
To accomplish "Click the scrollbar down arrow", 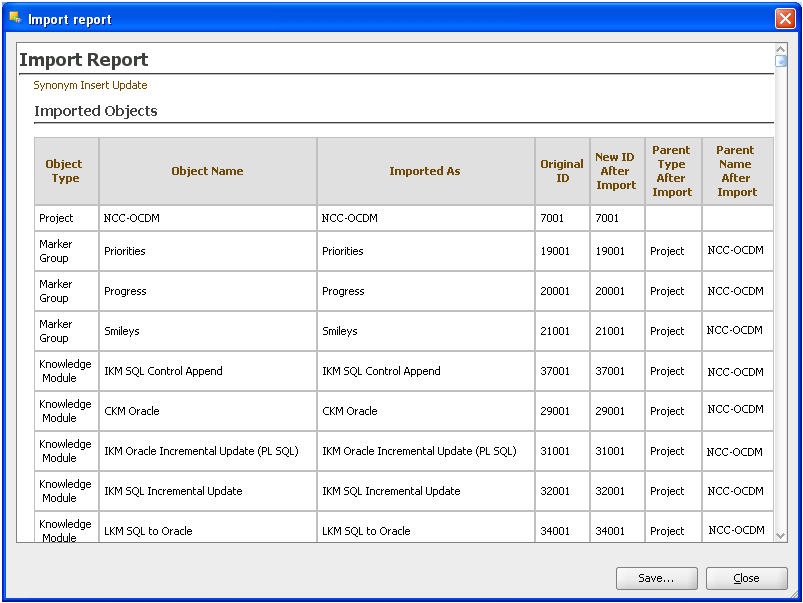I will click(x=780, y=536).
